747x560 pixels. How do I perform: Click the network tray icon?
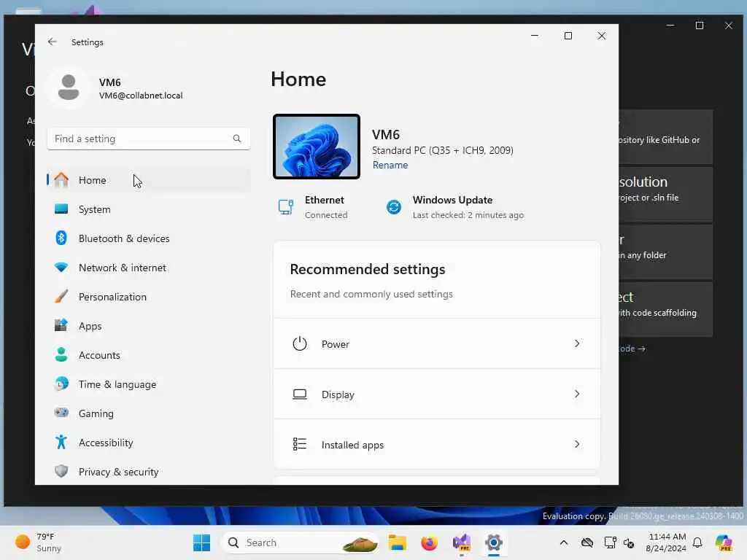[x=610, y=542]
